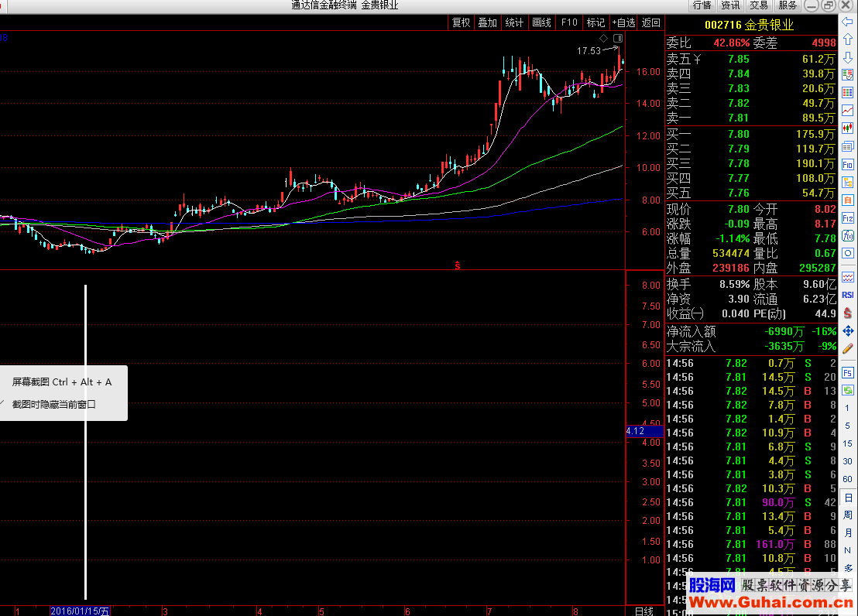Click the 4.12 price axis marker
This screenshot has height=616, width=858.
pos(644,431)
